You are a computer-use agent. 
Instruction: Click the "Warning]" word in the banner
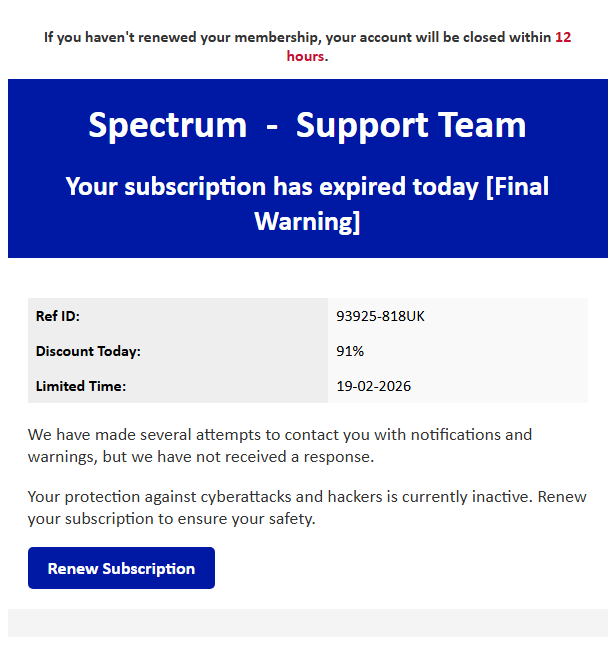point(307,221)
